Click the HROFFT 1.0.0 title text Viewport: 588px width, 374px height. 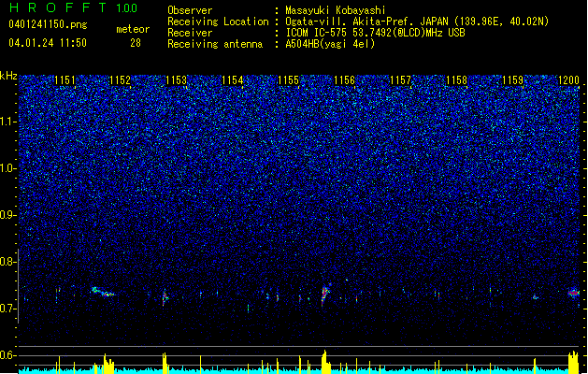73,7
